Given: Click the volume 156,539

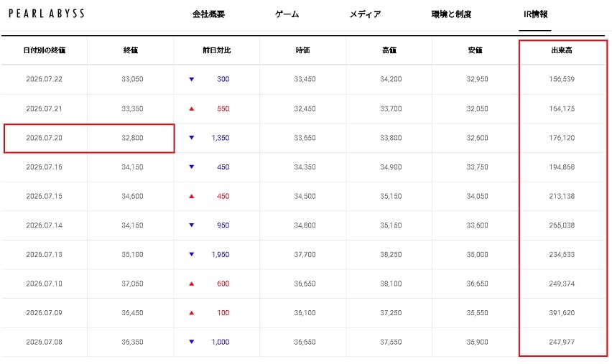Looking at the screenshot, I should 562,79.
